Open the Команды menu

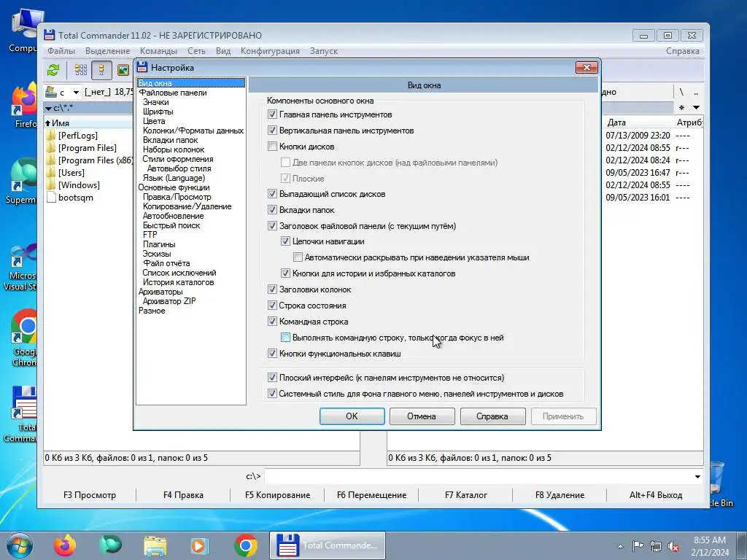(158, 51)
